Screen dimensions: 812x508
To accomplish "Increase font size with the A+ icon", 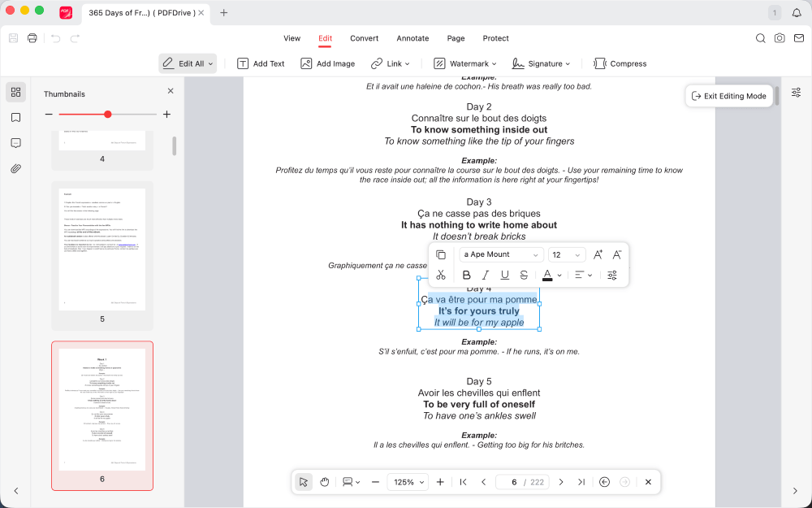I will click(598, 254).
